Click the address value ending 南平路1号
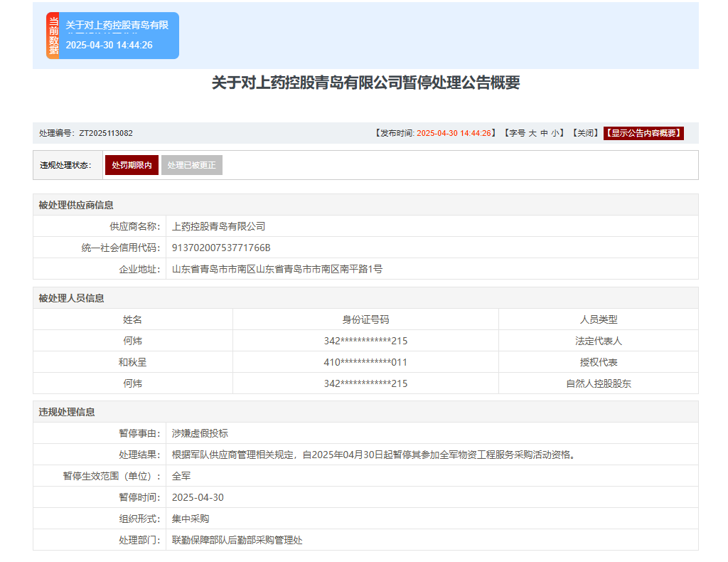 [x=277, y=270]
